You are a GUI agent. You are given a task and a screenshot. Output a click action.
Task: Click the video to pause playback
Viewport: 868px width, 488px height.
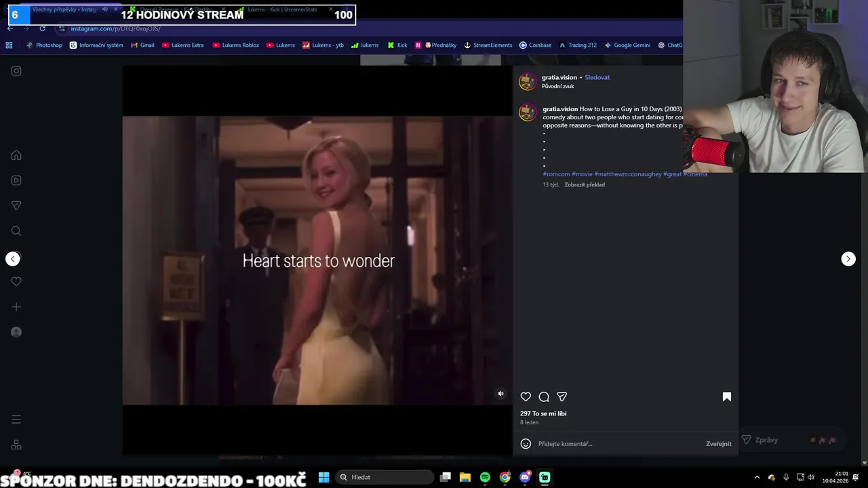317,260
